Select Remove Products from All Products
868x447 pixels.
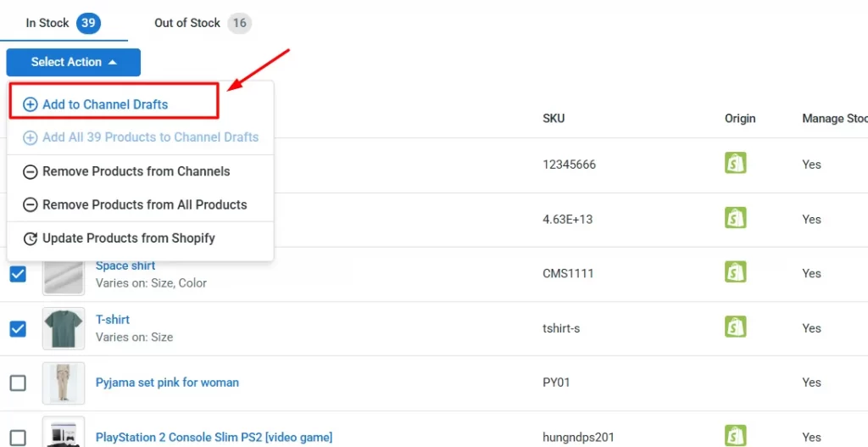[144, 204]
